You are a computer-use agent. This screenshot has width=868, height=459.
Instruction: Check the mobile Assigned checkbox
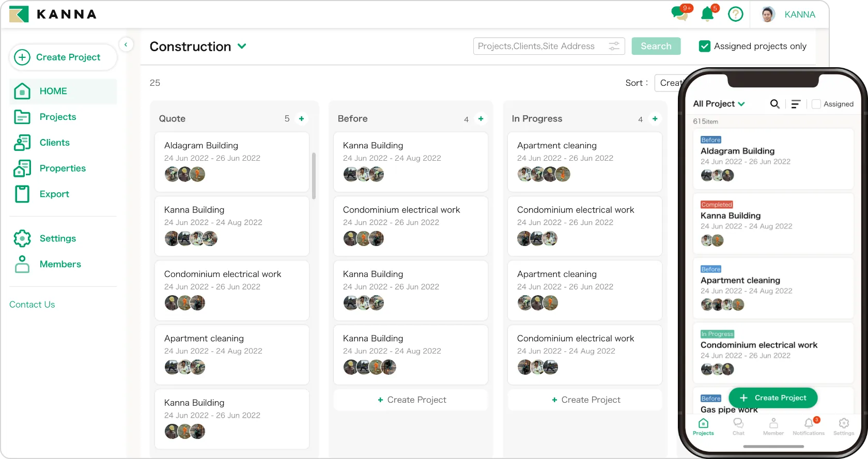click(816, 104)
